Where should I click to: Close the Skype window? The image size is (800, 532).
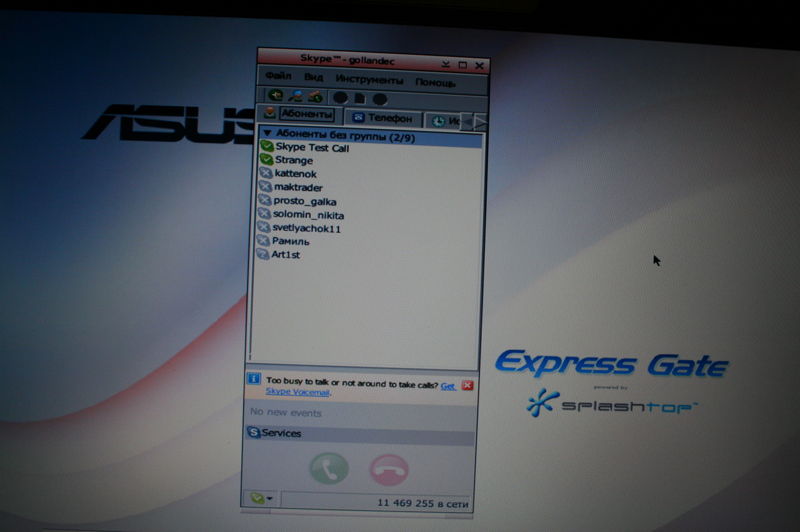479,66
